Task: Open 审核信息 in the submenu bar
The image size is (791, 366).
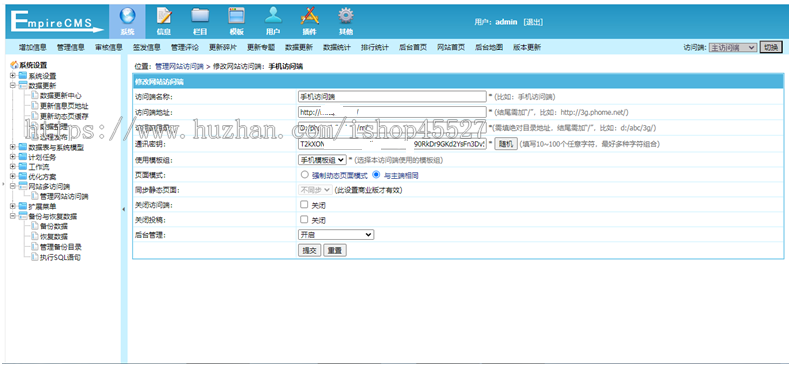Action: click(x=108, y=47)
